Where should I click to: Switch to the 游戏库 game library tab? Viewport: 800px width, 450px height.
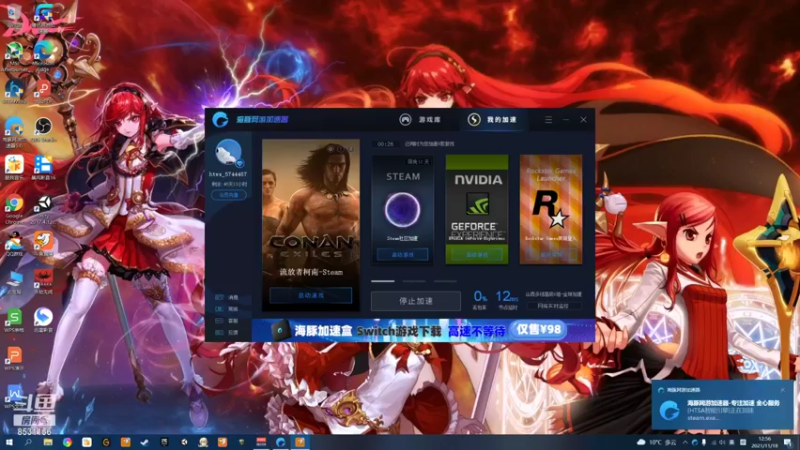coord(420,119)
